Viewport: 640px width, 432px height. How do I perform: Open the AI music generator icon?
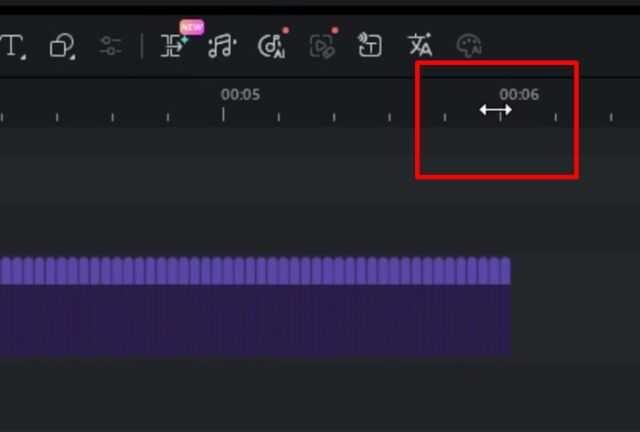pos(271,46)
